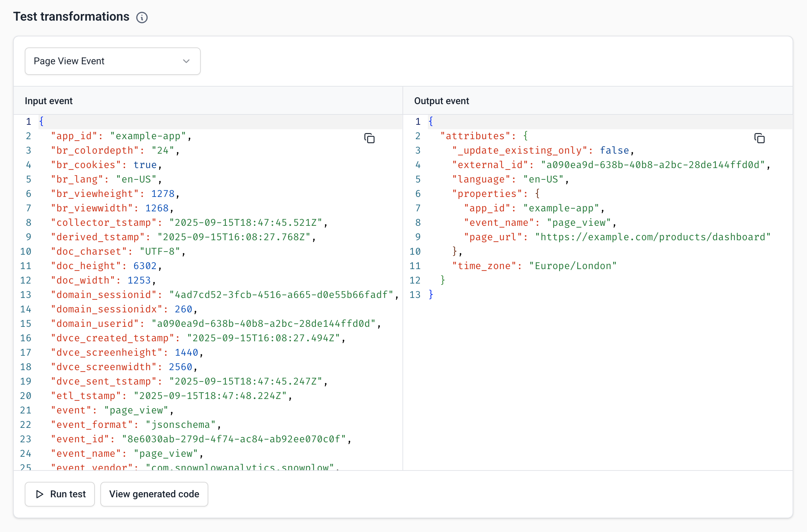This screenshot has height=532, width=807.
Task: Click the chevron arrow in the event selector
Action: click(186, 61)
